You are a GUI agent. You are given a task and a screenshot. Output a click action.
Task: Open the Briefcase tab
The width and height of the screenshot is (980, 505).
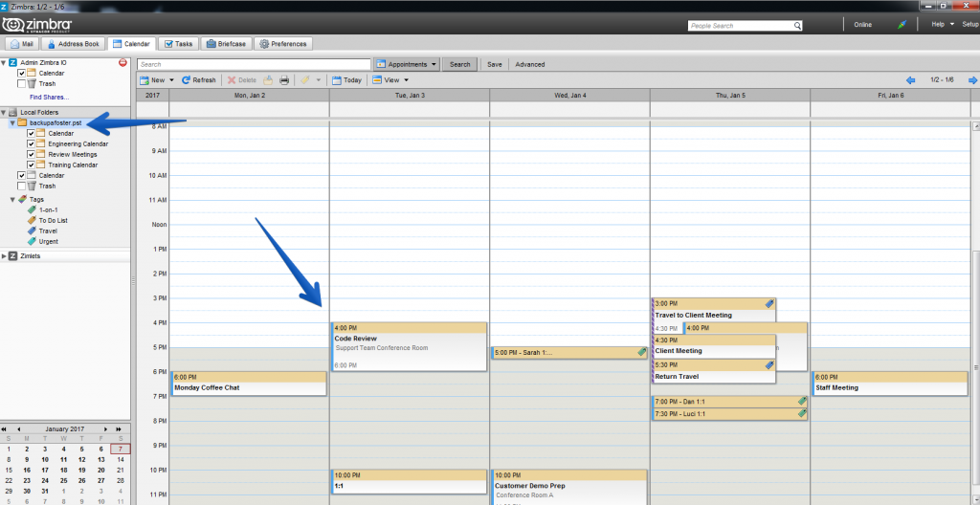(x=228, y=44)
